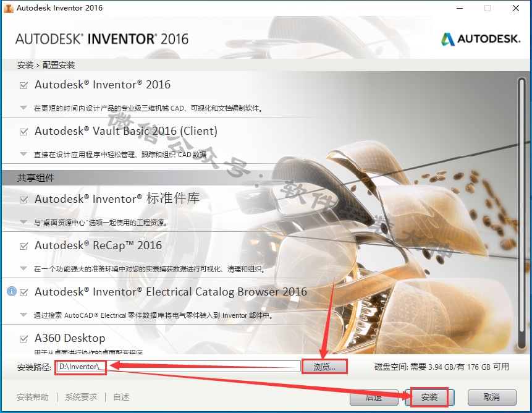Click the blue info icon beside Electrical Catalog Browser

(12, 291)
